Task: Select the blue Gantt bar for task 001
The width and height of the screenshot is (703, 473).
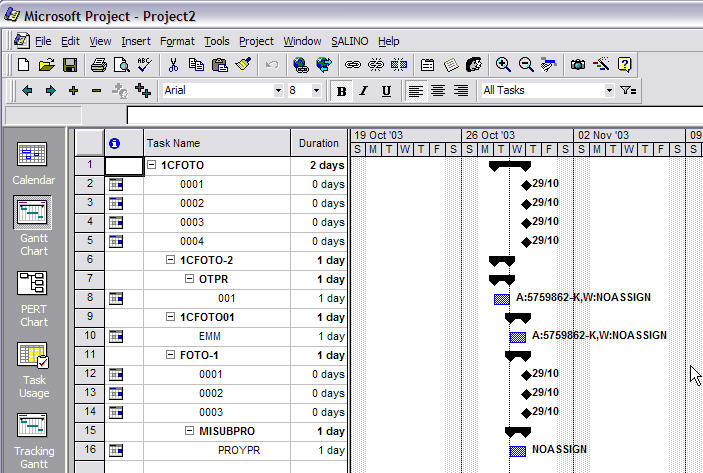Action: coord(502,299)
